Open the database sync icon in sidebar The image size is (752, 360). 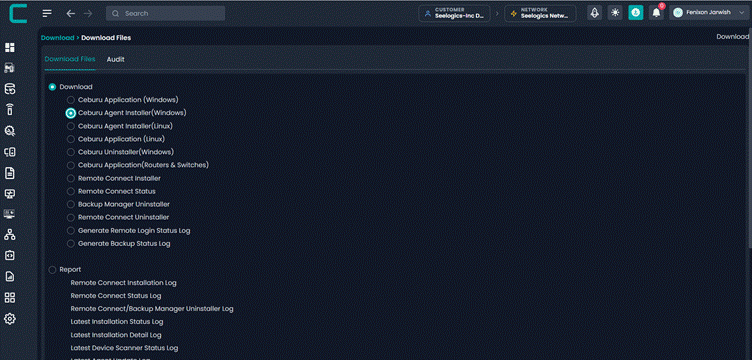(10, 89)
